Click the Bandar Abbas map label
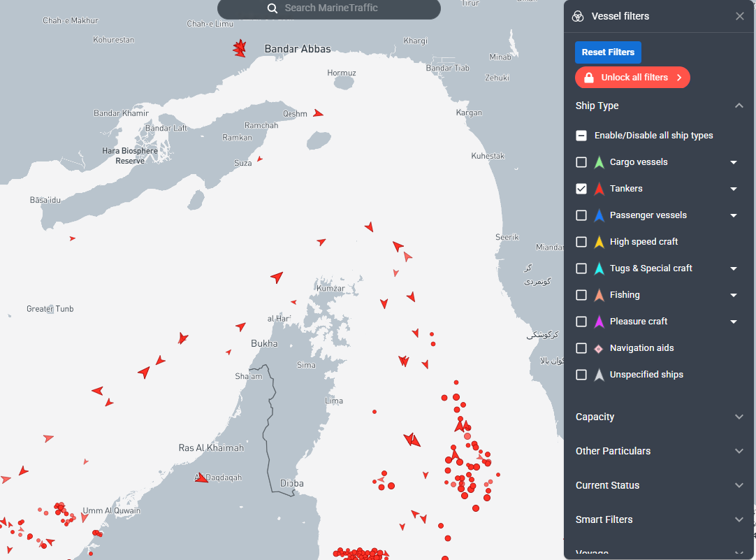 298,49
